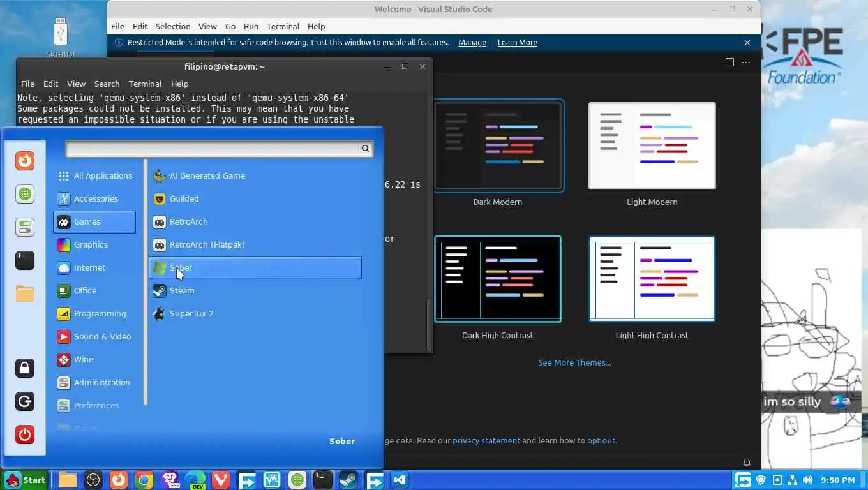Viewport: 868px width, 490px height.
Task: Open Software Manager from favorites sidebar
Action: tap(25, 194)
